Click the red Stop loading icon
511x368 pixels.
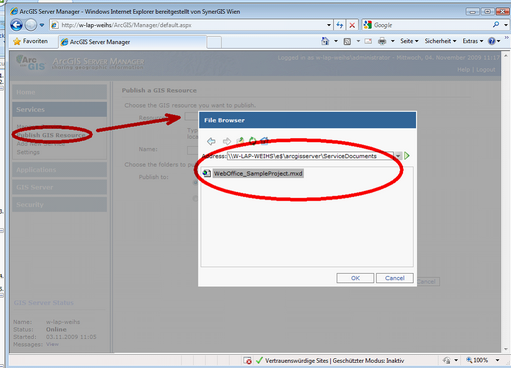point(352,25)
